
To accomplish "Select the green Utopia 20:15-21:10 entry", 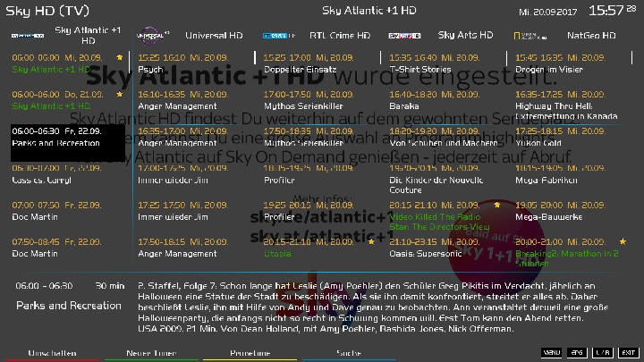I will 320,248.
